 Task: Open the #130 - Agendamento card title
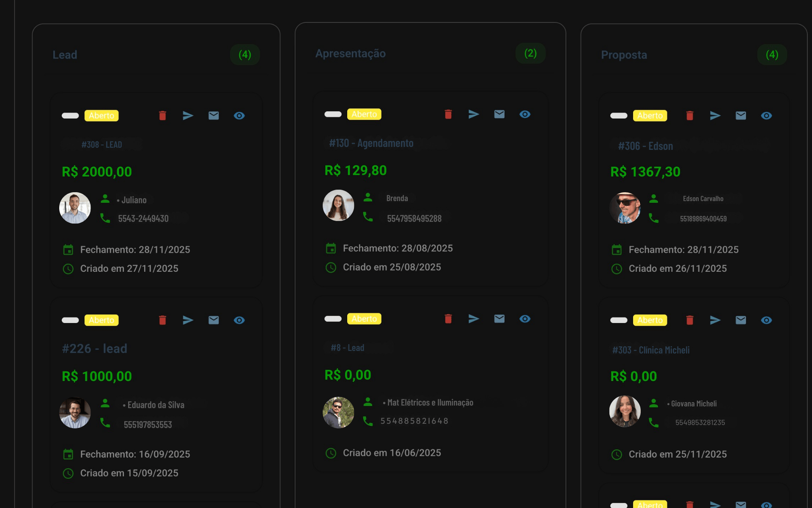pyautogui.click(x=371, y=143)
